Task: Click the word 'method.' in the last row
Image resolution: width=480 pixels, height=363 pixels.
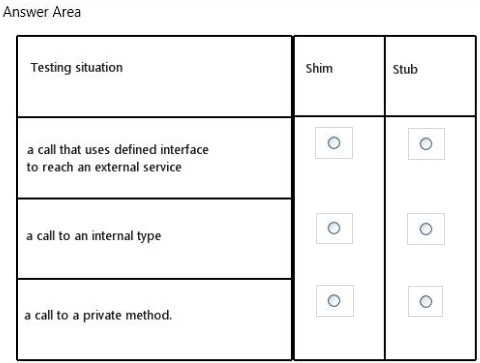Action: (148, 315)
